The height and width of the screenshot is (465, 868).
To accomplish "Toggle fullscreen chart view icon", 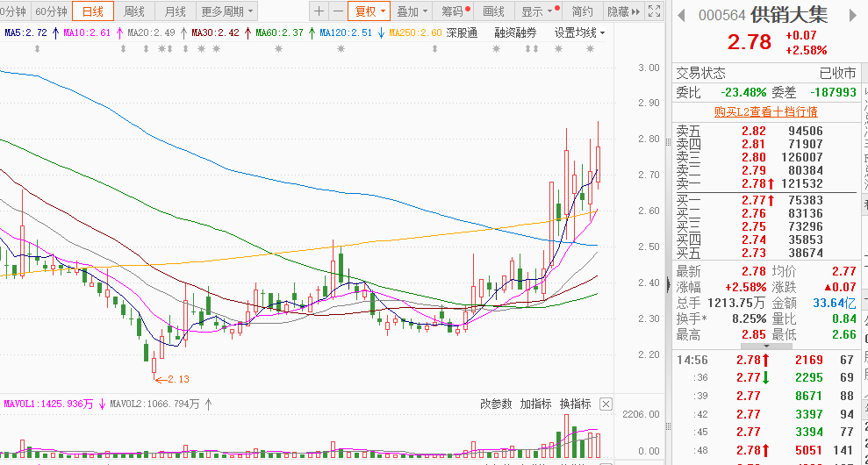I will [654, 11].
